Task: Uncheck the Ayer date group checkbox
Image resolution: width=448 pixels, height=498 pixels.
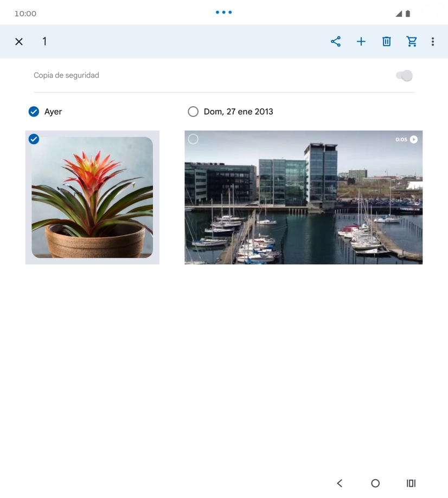Action: [x=34, y=112]
